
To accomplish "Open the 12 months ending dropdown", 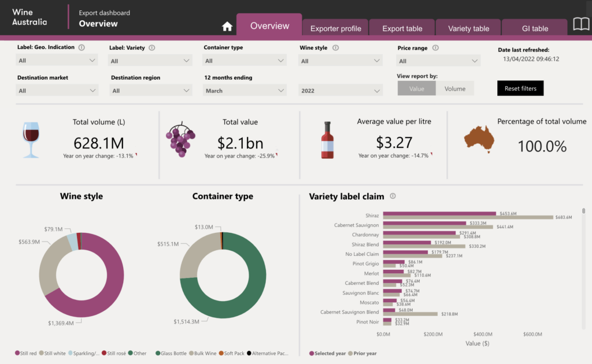I will [244, 90].
